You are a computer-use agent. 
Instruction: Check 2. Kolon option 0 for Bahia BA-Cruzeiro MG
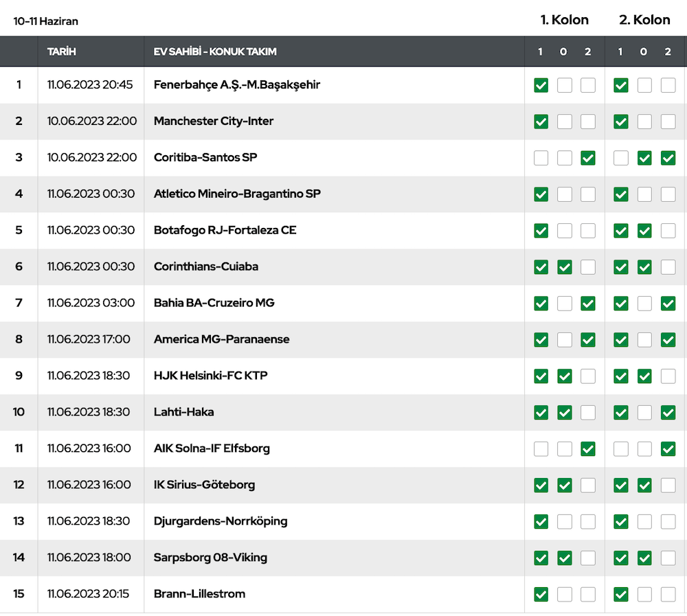(x=644, y=303)
